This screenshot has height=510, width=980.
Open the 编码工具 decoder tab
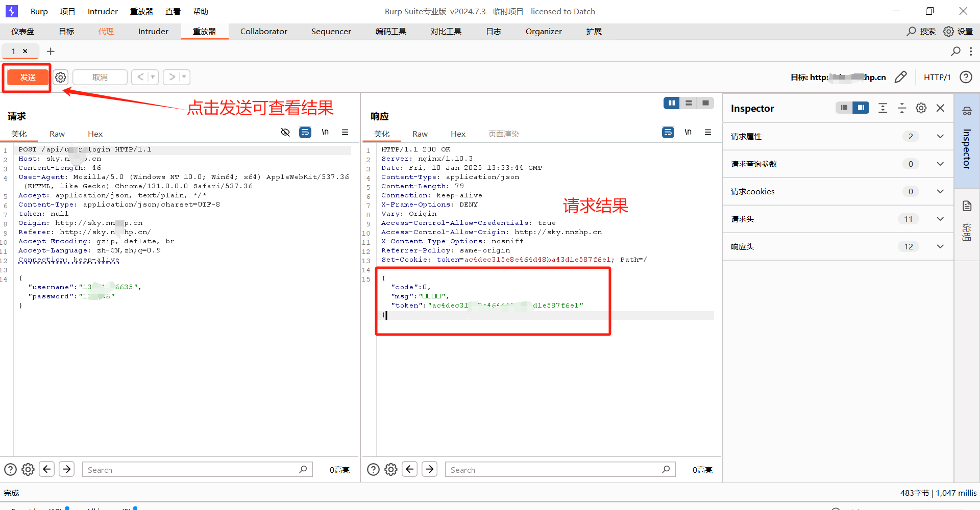tap(391, 31)
